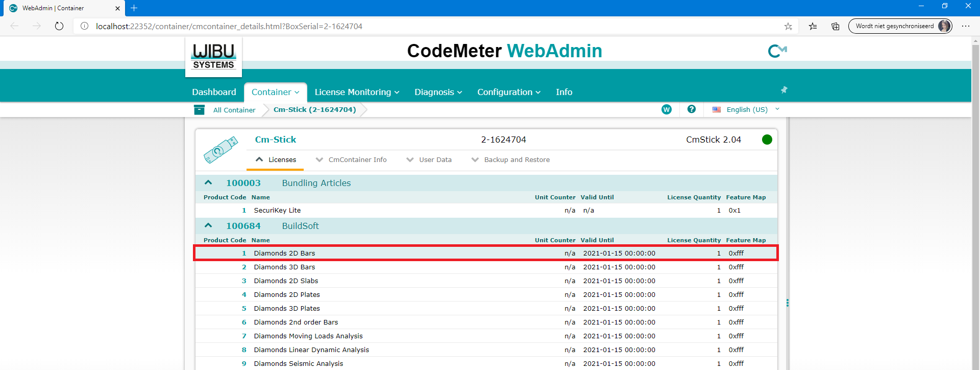Click the All Container archive box icon

(x=200, y=109)
